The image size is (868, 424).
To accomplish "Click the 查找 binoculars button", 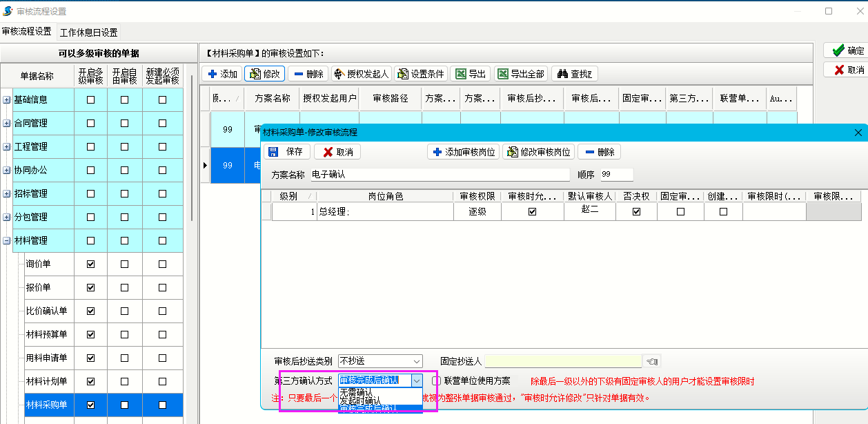I will pyautogui.click(x=574, y=74).
